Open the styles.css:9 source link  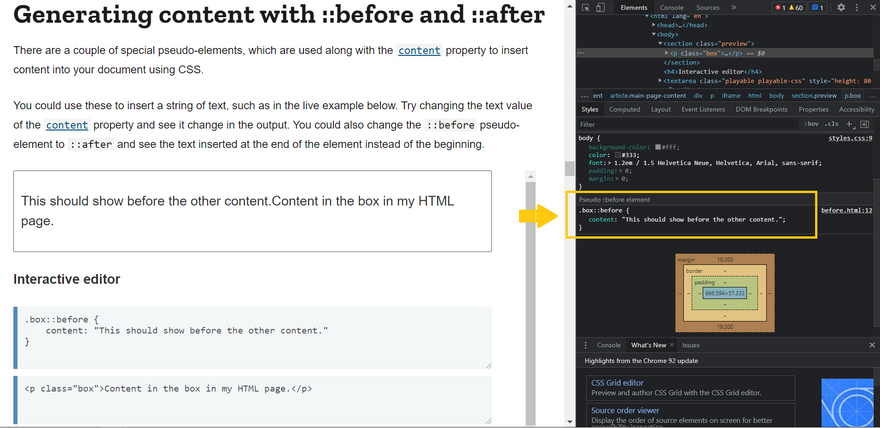point(851,137)
